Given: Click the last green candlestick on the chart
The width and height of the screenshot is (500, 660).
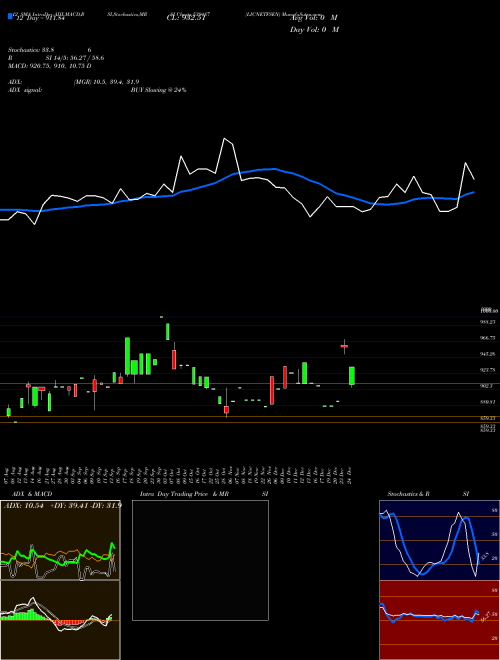Looking at the screenshot, I should pyautogui.click(x=352, y=376).
